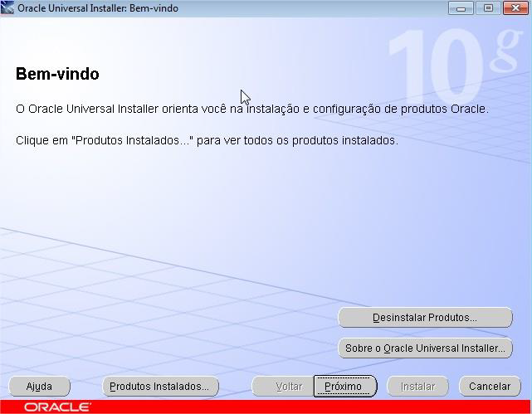532x414 pixels.
Task: Open Desinstalar Produtos dialog
Action: pyautogui.click(x=425, y=318)
